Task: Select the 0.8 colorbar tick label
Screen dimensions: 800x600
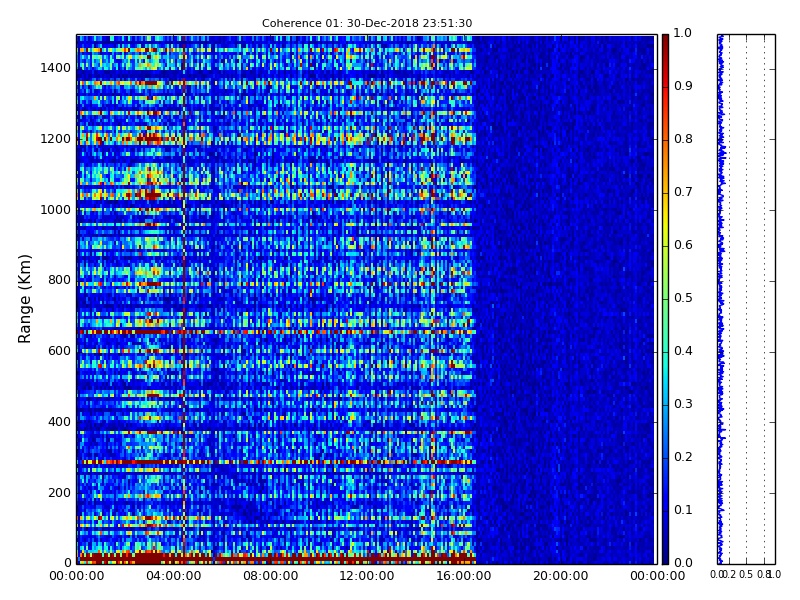Action: 683,139
